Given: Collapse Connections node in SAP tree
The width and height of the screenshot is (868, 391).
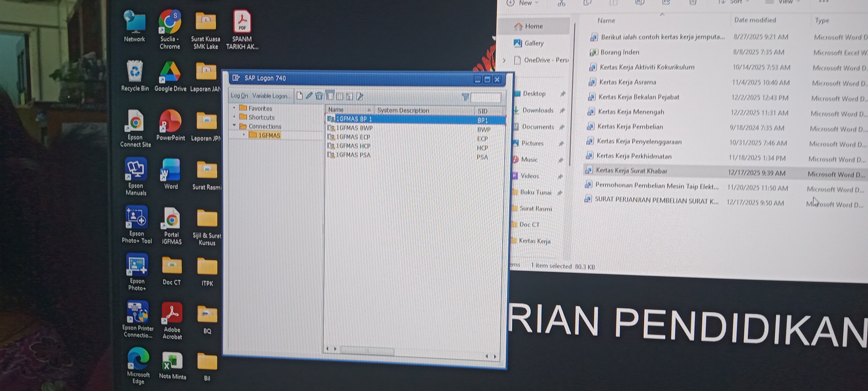Looking at the screenshot, I should [x=234, y=126].
